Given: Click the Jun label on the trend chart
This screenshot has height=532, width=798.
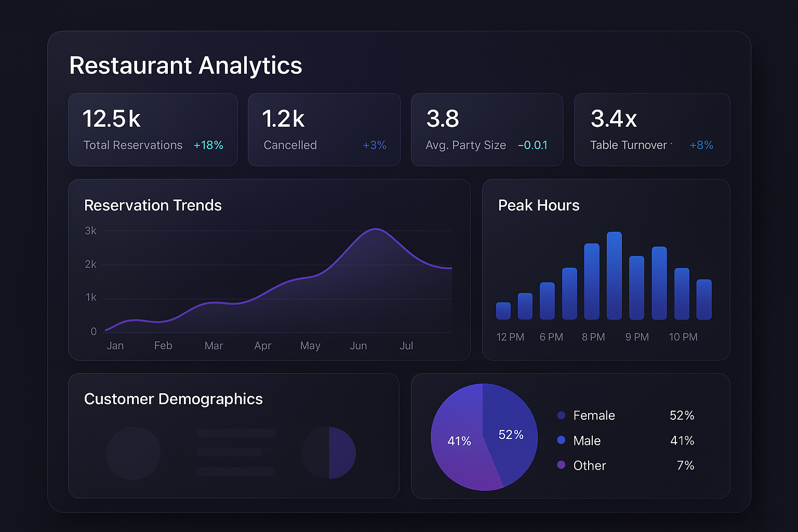Looking at the screenshot, I should coord(358,345).
